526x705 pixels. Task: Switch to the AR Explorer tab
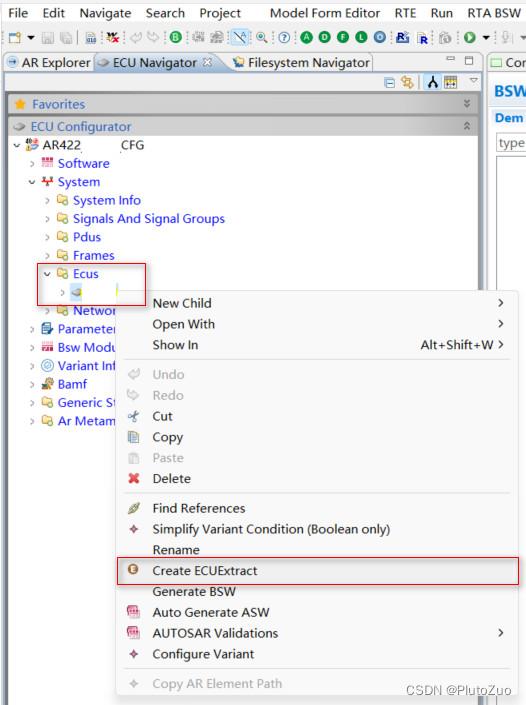tap(49, 62)
